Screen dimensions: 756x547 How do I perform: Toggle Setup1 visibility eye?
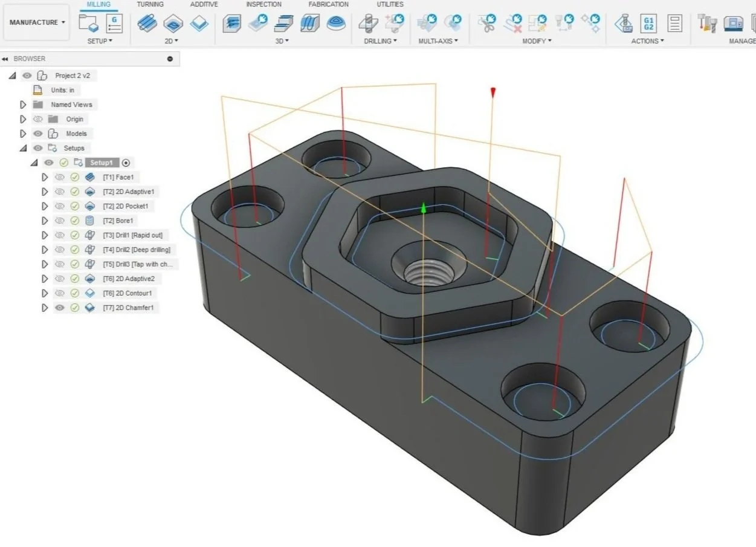pyautogui.click(x=49, y=163)
